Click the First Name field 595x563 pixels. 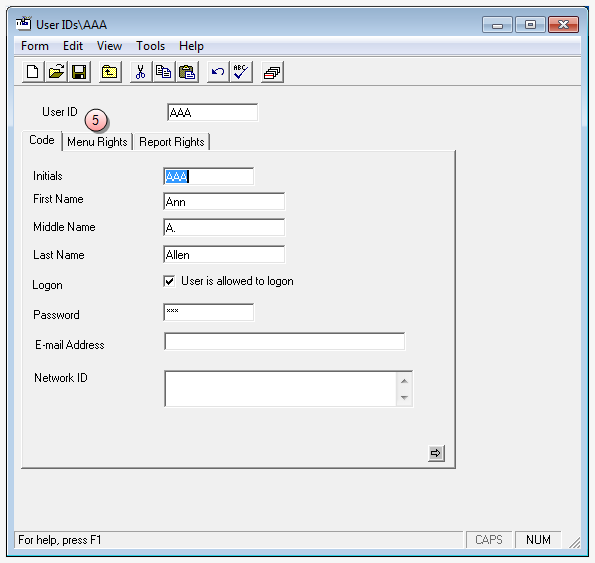(x=224, y=201)
